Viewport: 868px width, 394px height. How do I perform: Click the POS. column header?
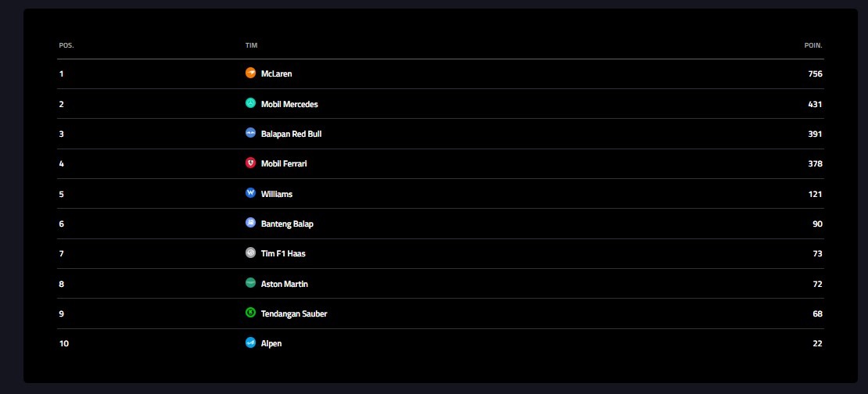(x=66, y=45)
